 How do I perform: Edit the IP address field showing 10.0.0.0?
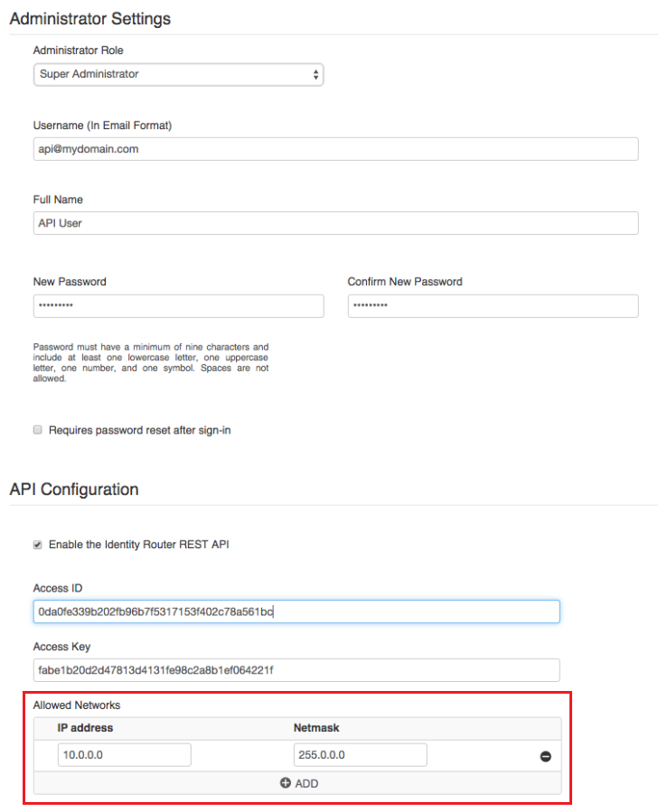tap(125, 755)
